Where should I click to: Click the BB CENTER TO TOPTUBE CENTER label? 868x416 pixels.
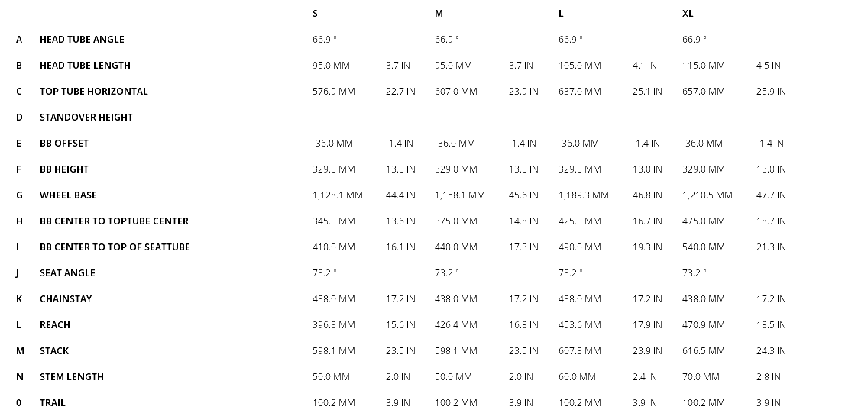click(114, 221)
